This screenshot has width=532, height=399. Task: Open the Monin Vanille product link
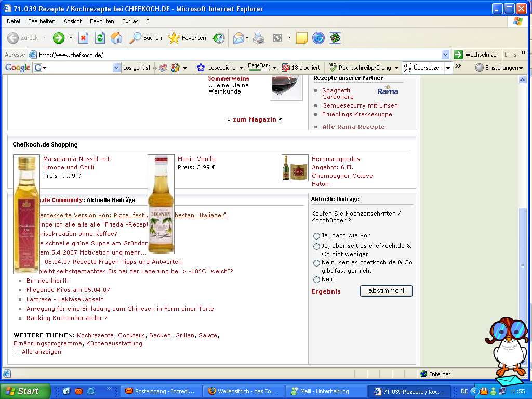pyautogui.click(x=197, y=159)
